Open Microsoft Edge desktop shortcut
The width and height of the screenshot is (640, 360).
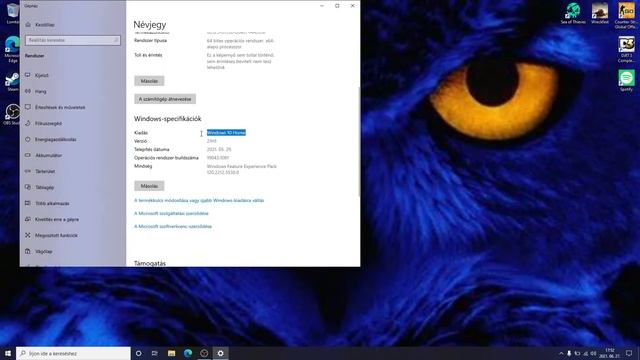(x=12, y=49)
